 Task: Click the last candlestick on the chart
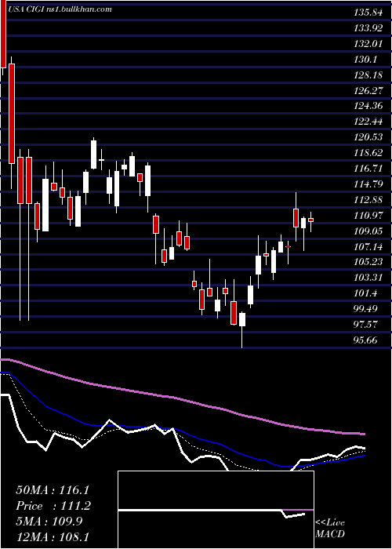tap(310, 220)
